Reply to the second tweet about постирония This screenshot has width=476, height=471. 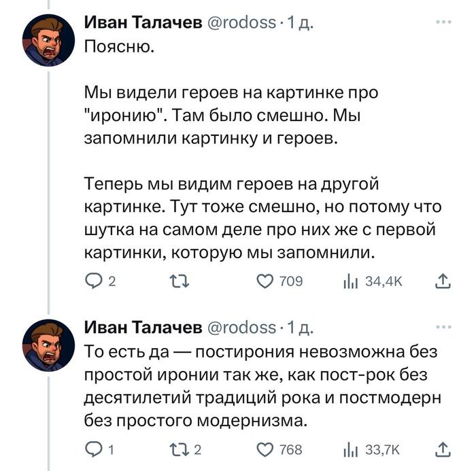[92, 449]
